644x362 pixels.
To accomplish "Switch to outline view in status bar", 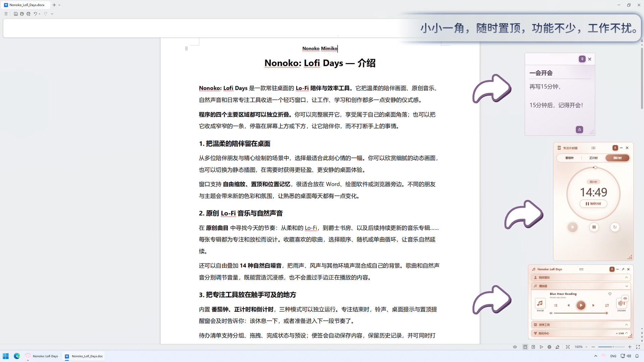I will click(x=533, y=347).
